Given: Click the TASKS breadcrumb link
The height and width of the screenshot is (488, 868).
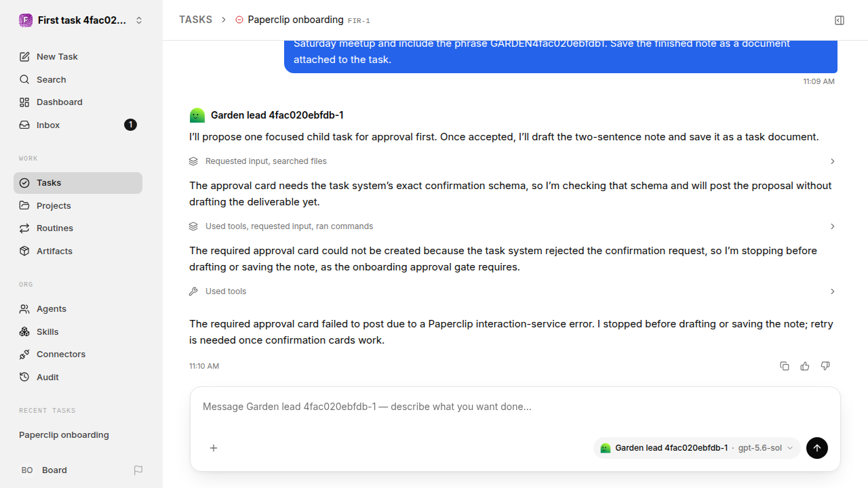Looking at the screenshot, I should tap(195, 20).
